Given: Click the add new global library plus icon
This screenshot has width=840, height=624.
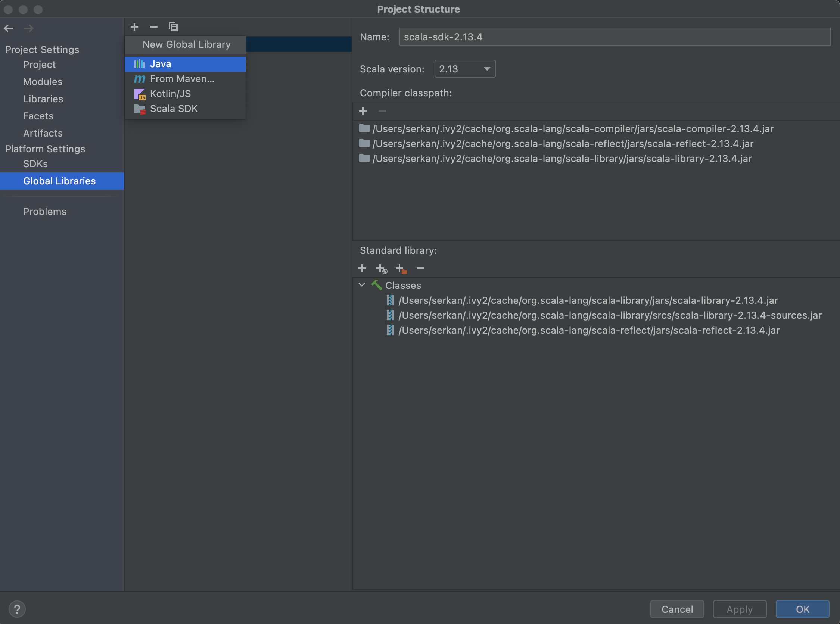Looking at the screenshot, I should (134, 27).
